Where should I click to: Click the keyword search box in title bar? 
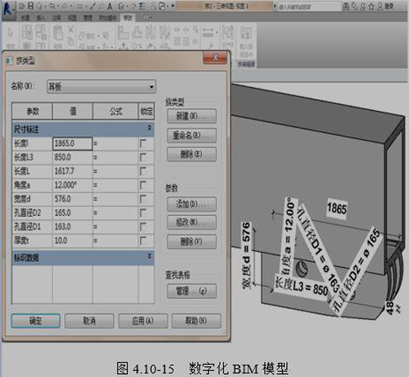pos(308,6)
